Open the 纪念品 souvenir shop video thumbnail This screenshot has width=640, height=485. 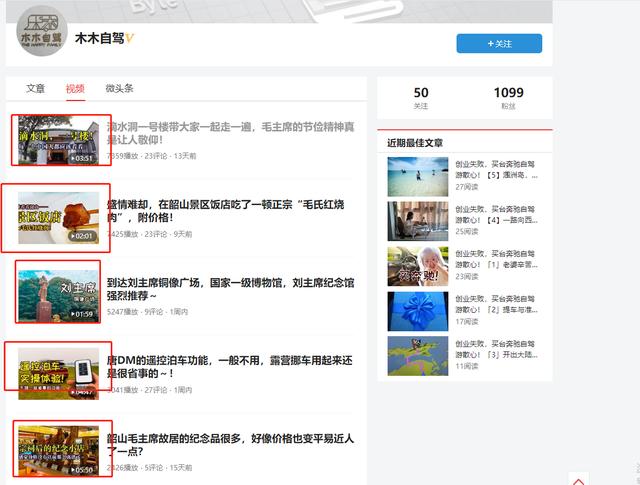[58, 448]
